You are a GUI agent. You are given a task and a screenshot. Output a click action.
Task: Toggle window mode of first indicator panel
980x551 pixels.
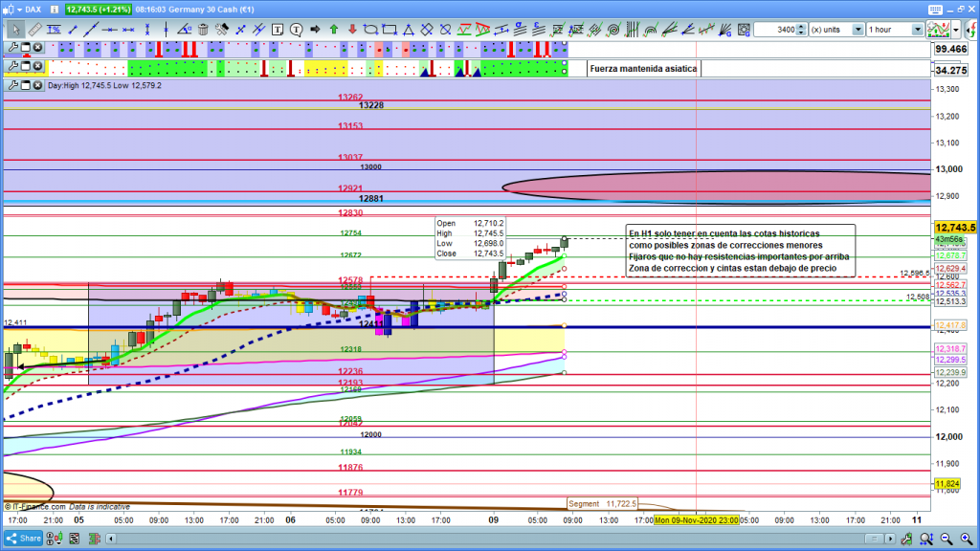coord(25,48)
